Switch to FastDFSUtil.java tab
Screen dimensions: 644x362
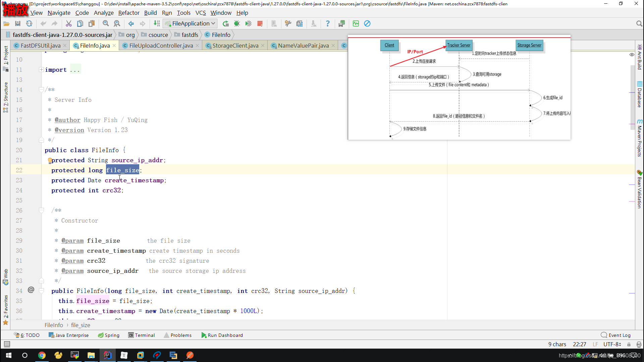[x=40, y=46]
